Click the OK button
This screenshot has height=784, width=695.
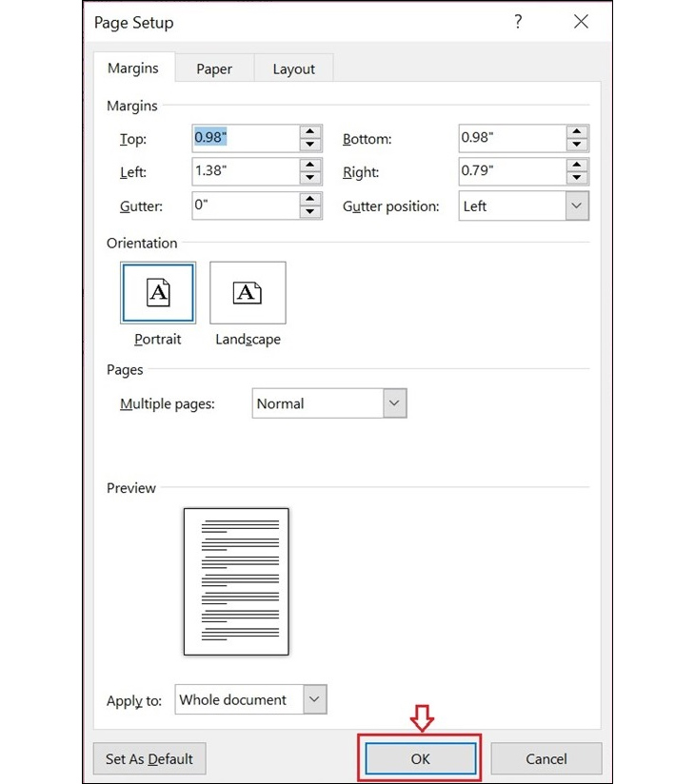[420, 758]
